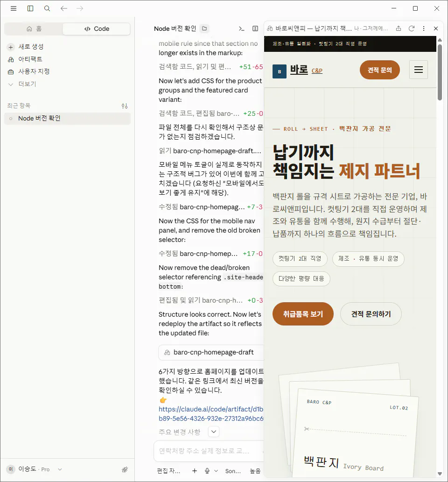Image resolution: width=448 pixels, height=482 pixels.
Task: Select the Node 버전 확인 recent session
Action: [67, 118]
